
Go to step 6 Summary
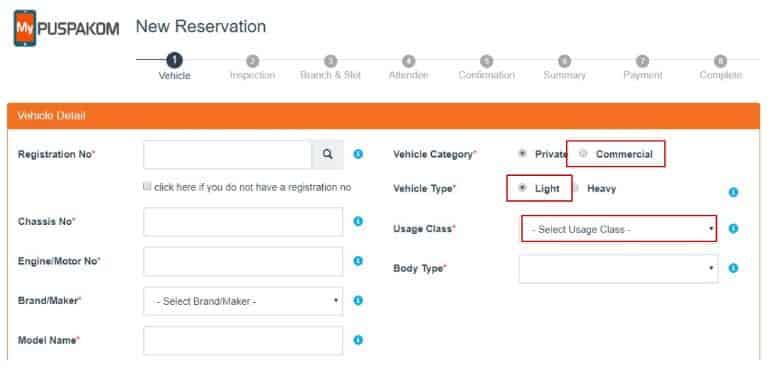[x=564, y=67]
